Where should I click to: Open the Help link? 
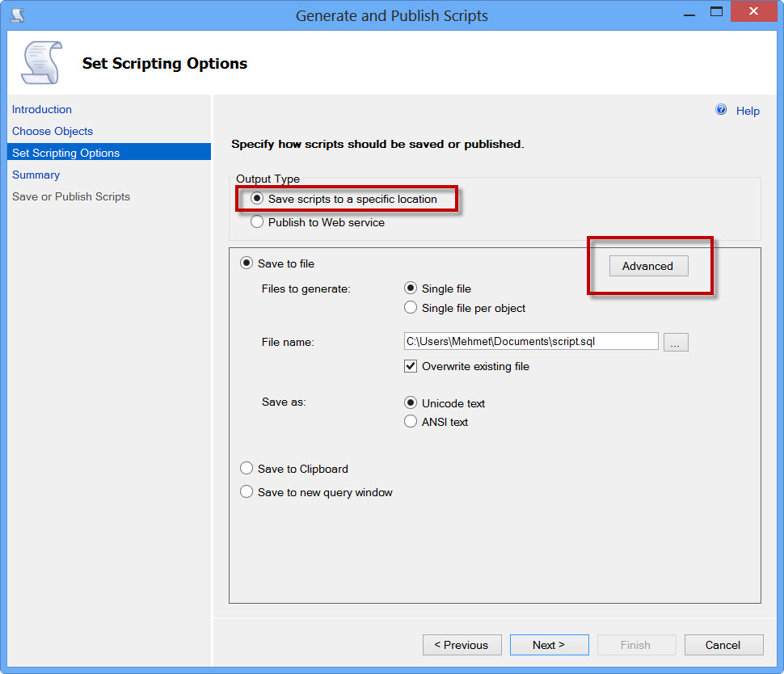pyautogui.click(x=748, y=111)
